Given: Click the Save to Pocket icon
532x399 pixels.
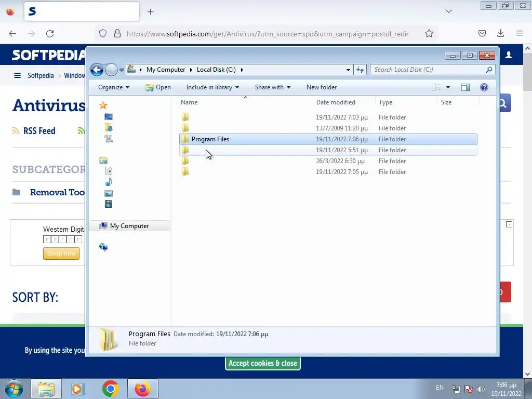Looking at the screenshot, I should coord(482,33).
